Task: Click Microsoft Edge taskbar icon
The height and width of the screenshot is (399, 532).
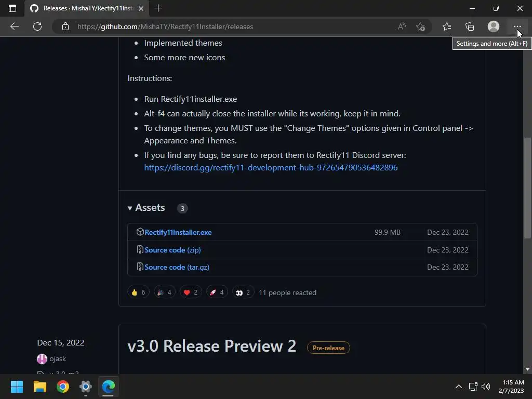Action: pyautogui.click(x=109, y=387)
